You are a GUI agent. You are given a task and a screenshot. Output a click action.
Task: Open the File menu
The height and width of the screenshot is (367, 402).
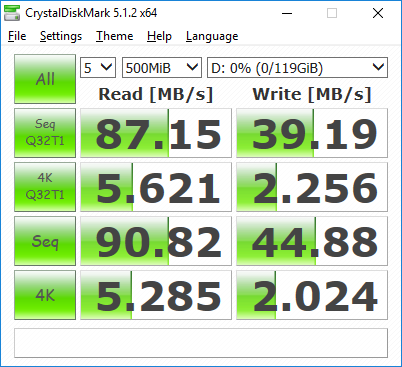tap(17, 36)
